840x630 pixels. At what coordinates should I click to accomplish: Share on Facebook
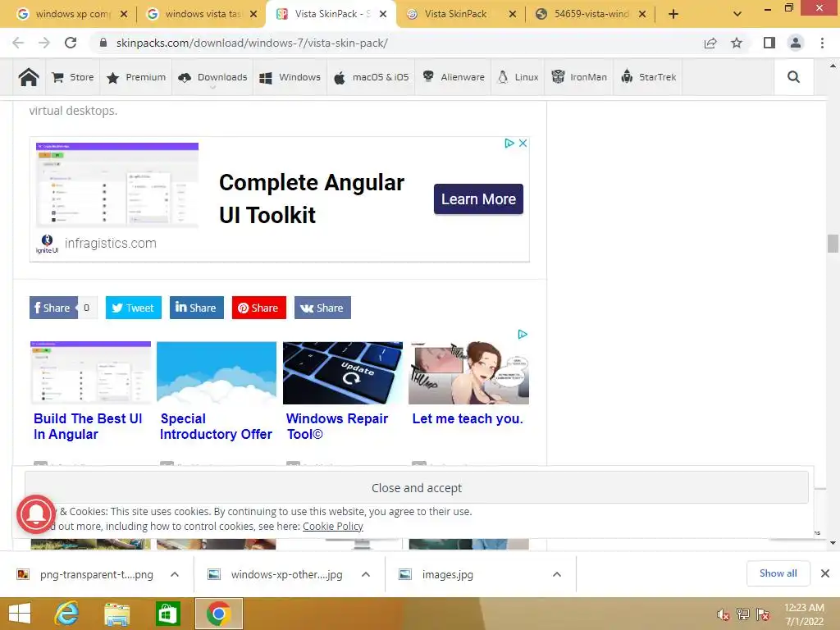(53, 308)
